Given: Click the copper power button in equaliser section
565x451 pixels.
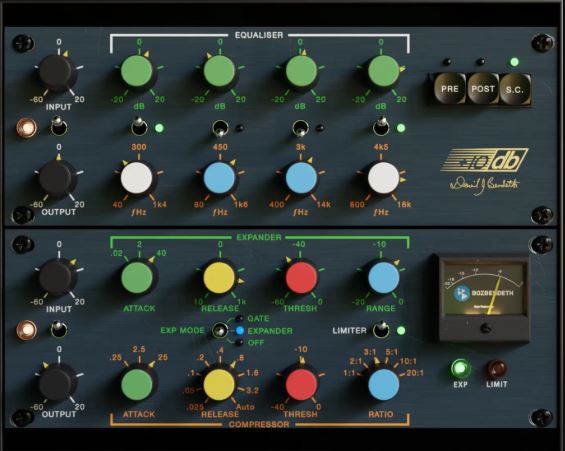Looking at the screenshot, I should (27, 128).
